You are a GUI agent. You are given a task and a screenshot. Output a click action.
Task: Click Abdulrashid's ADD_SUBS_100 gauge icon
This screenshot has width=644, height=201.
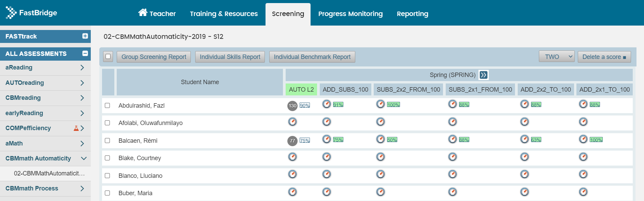click(x=327, y=104)
